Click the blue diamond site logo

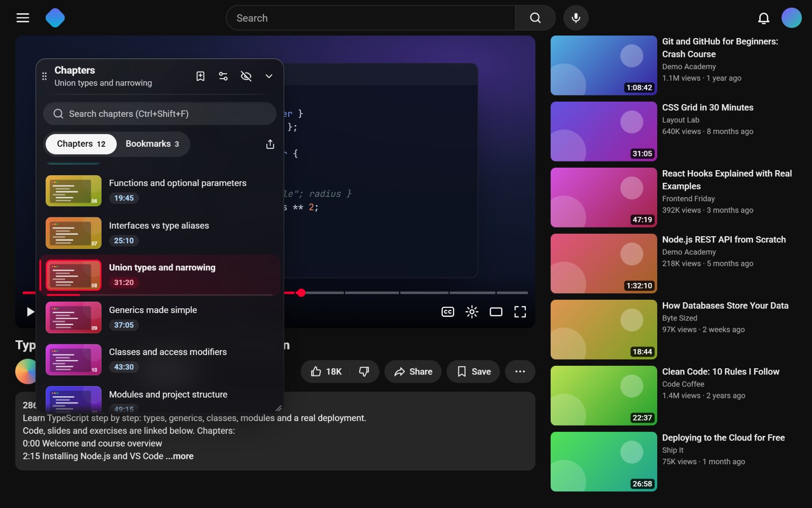tap(55, 18)
